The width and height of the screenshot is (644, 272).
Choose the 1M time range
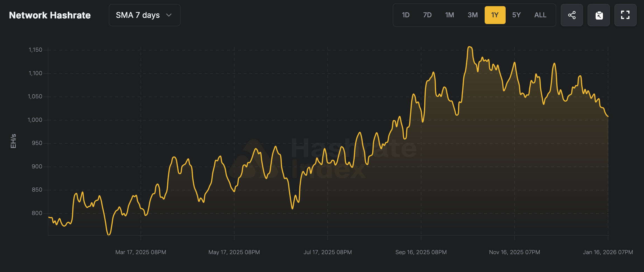(449, 15)
